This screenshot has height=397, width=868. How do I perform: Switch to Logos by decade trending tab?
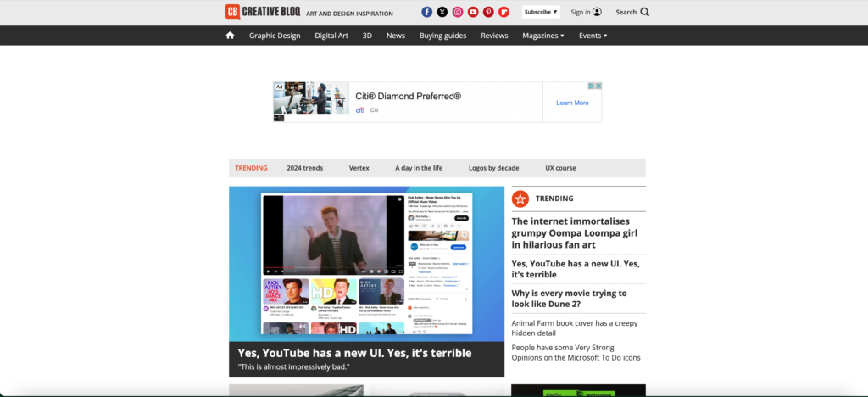pyautogui.click(x=493, y=168)
